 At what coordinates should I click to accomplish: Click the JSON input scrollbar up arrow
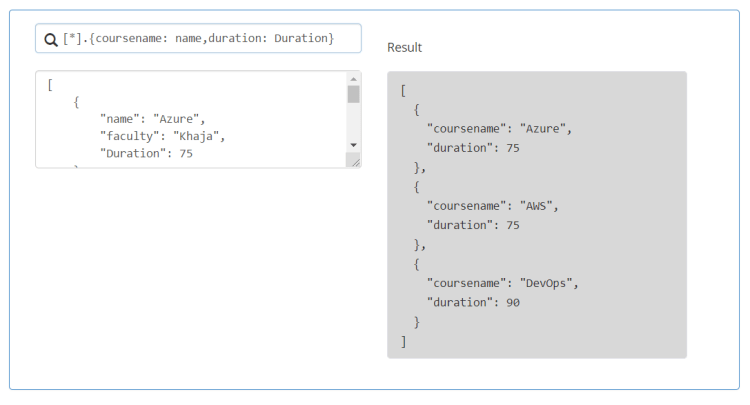pos(353,79)
